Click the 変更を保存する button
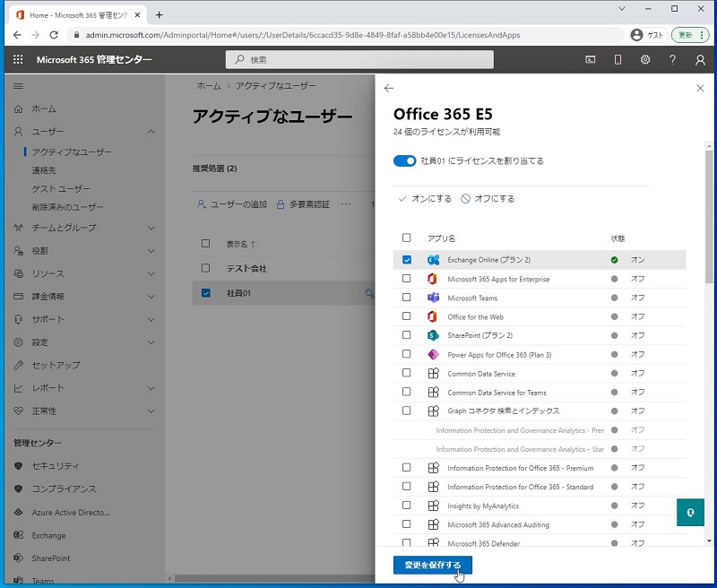 coord(433,565)
